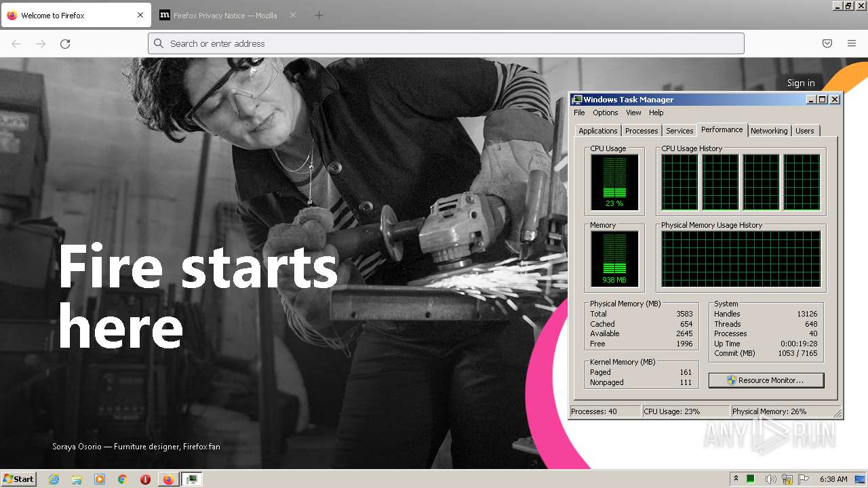This screenshot has width=868, height=488.
Task: Close the Welcome to Firefox tab
Action: 140,15
